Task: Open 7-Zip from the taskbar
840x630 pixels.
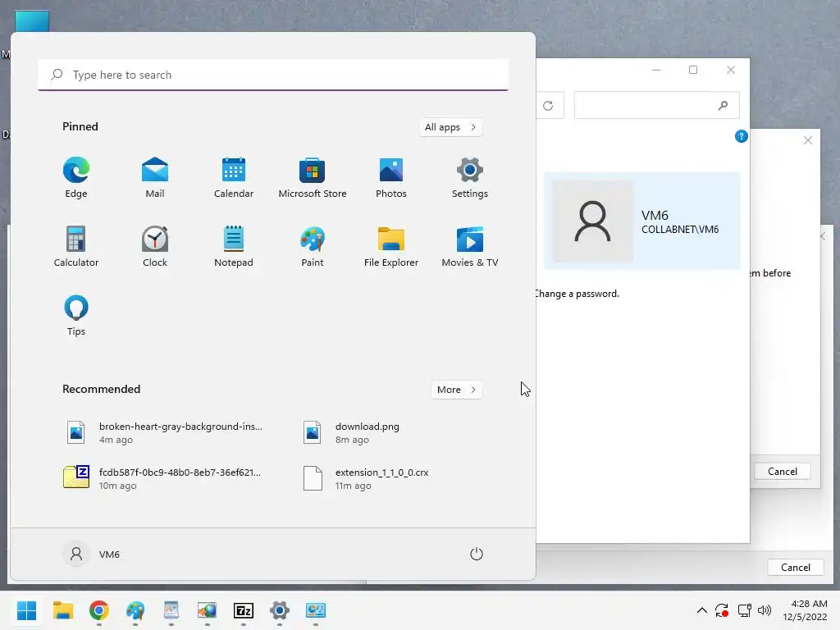Action: pos(243,610)
